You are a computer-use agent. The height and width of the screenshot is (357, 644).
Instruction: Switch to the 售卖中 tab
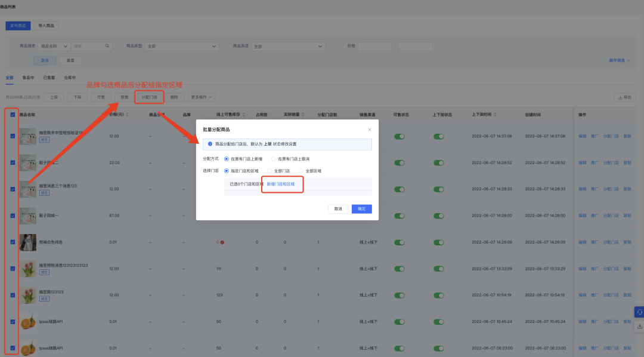29,78
